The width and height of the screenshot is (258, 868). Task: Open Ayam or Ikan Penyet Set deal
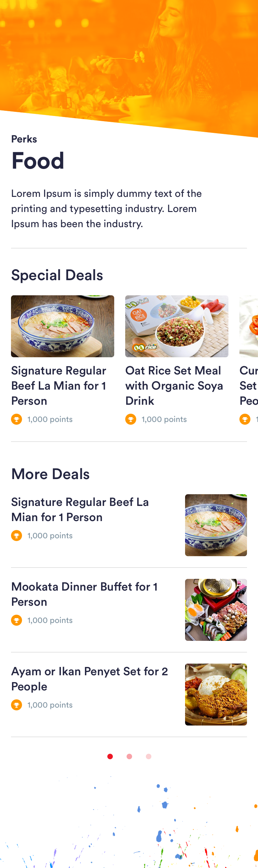(89, 679)
